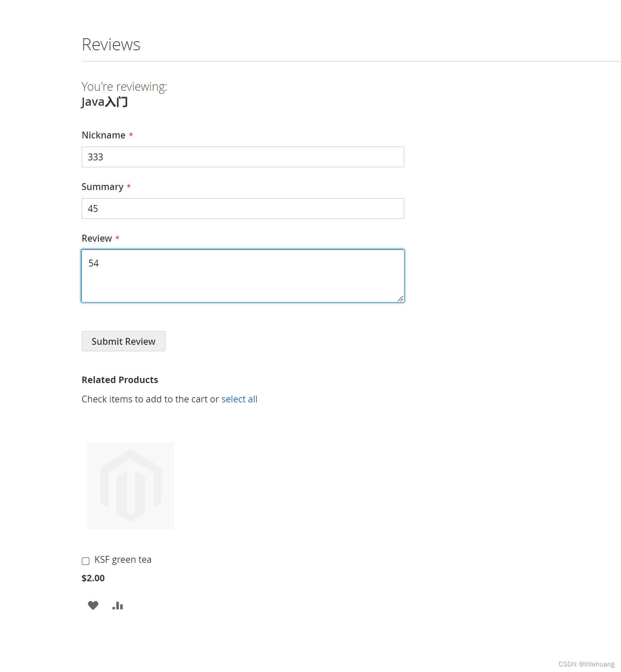This screenshot has width=621, height=672.
Task: Click the Related Products heading
Action: (x=120, y=380)
